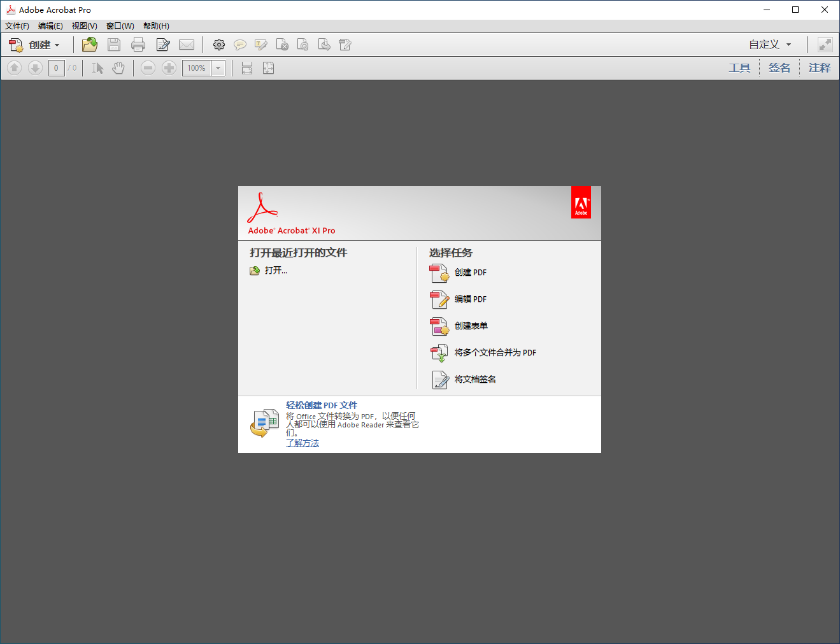Click the red Adobe logo badge

[x=581, y=203]
